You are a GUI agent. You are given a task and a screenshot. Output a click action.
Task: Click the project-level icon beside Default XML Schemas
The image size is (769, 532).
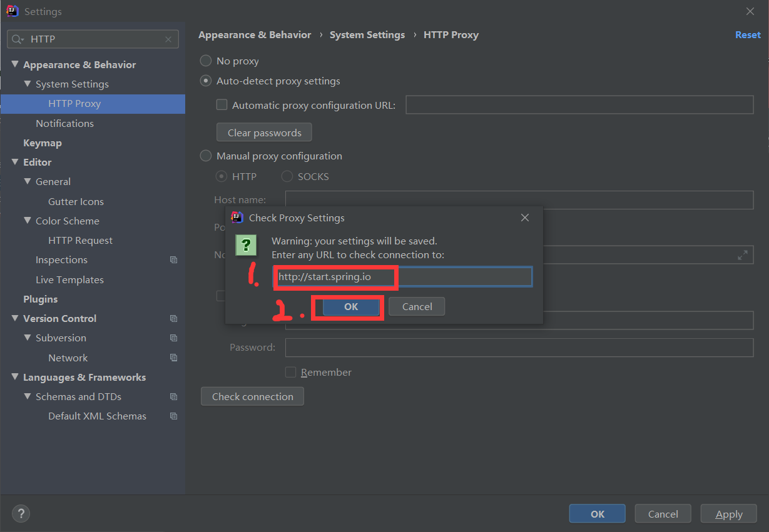(x=173, y=416)
